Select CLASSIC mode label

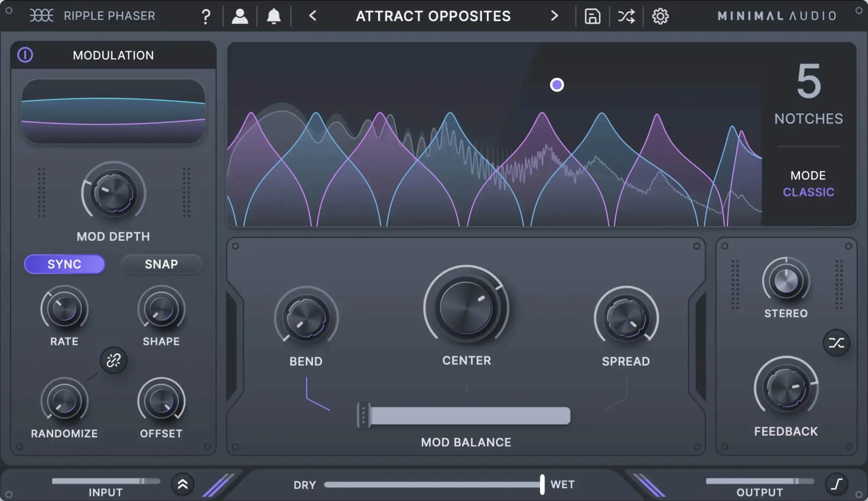(808, 191)
